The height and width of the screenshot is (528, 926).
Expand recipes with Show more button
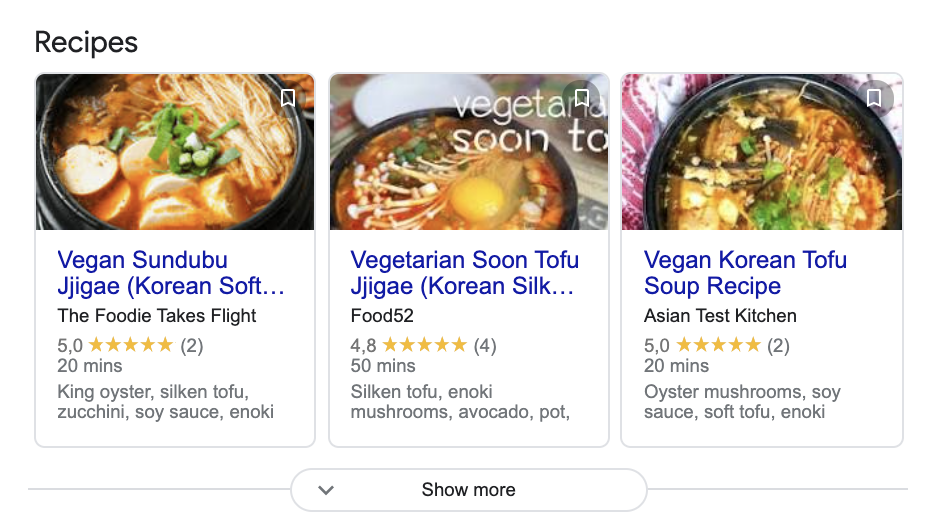click(x=468, y=490)
